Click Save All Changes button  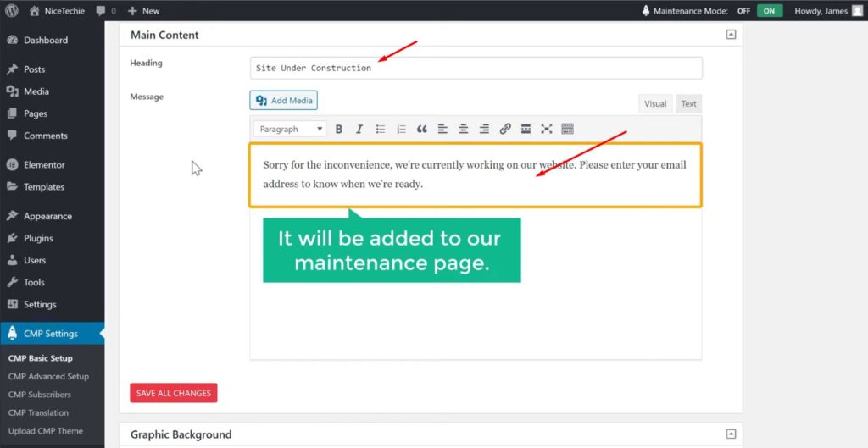pos(174,393)
